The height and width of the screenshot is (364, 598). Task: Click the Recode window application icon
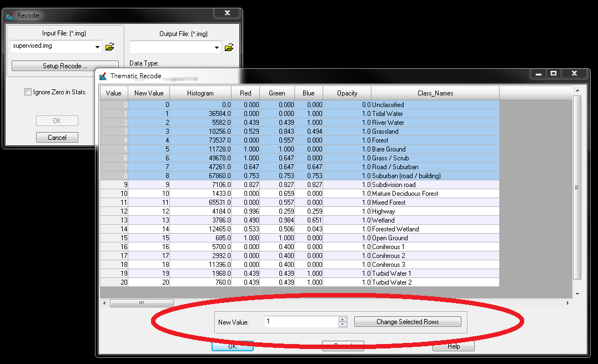point(10,16)
